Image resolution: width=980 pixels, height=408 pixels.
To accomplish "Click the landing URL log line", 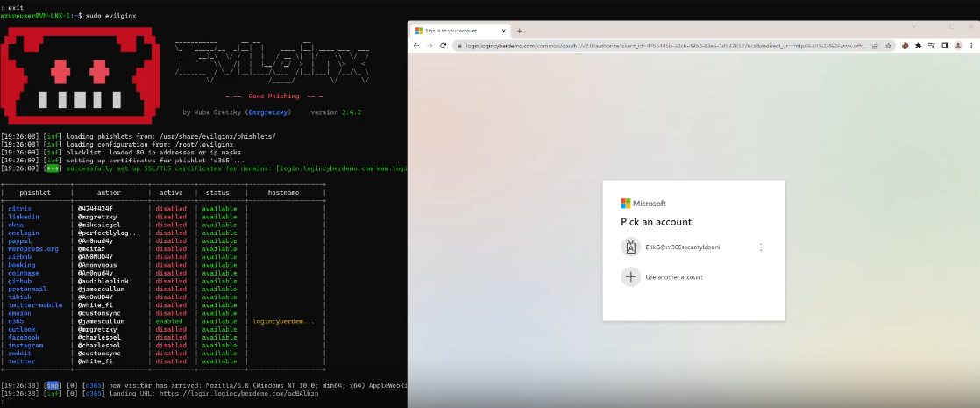I will click(160, 394).
